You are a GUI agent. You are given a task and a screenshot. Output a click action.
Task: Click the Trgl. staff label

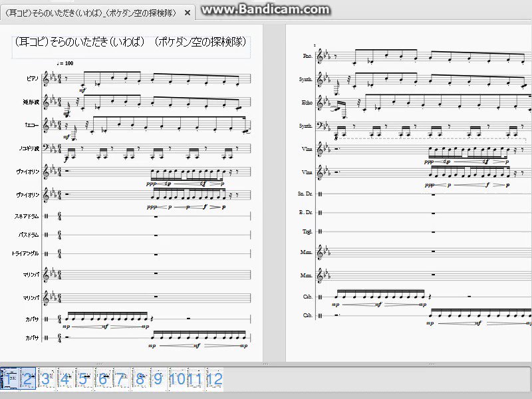coord(307,231)
